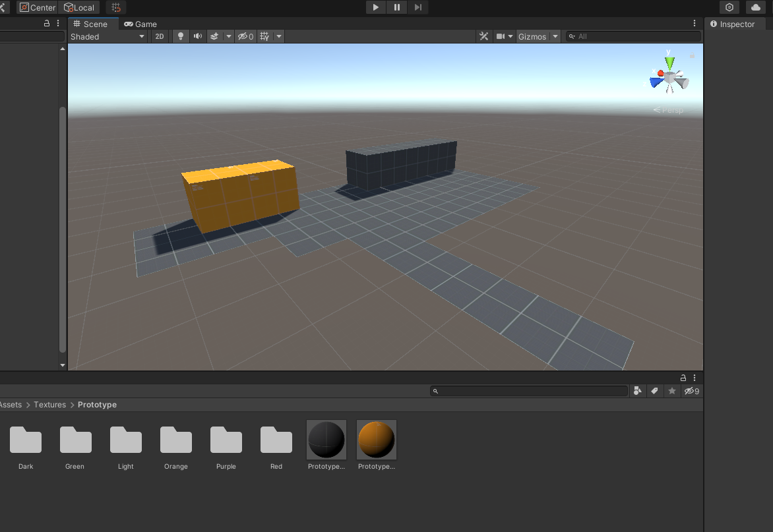Toggle pivot mode via the Center button

pos(38,7)
